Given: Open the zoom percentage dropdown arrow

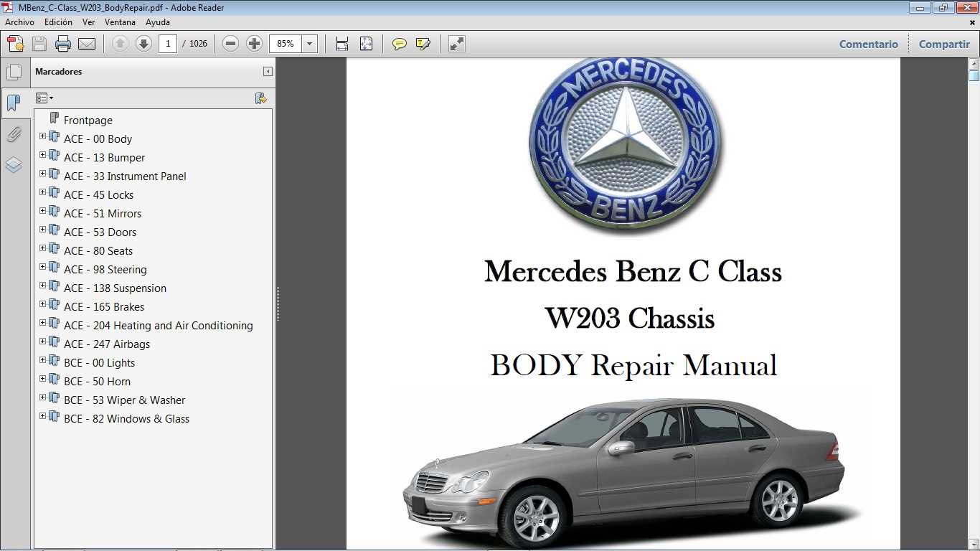Looking at the screenshot, I should pyautogui.click(x=310, y=44).
